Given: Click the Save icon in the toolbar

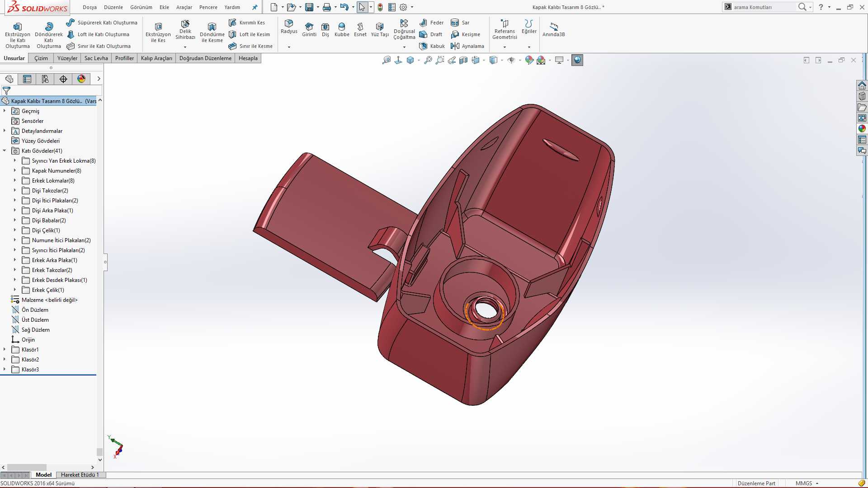Looking at the screenshot, I should click(x=309, y=7).
